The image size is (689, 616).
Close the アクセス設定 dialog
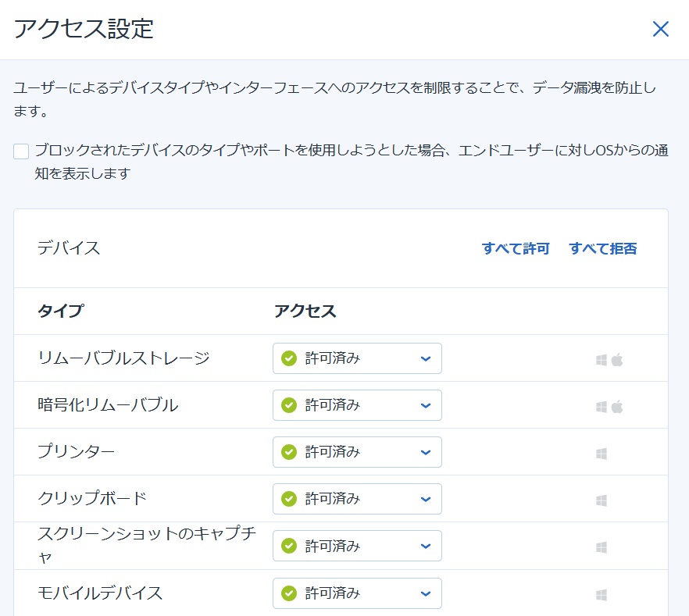pos(660,30)
